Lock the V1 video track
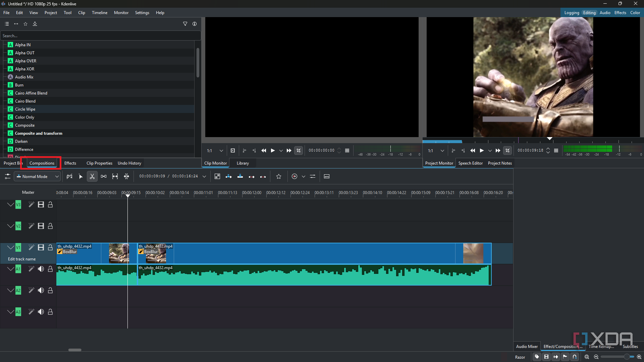 click(x=50, y=247)
